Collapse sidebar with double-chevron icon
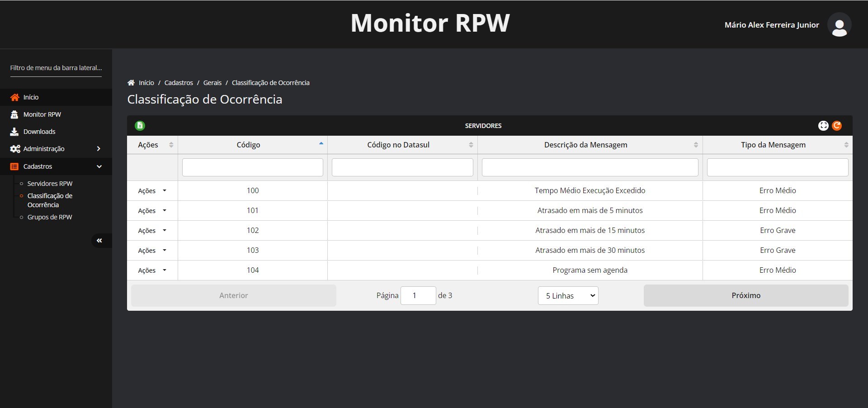868x408 pixels. pos(99,241)
